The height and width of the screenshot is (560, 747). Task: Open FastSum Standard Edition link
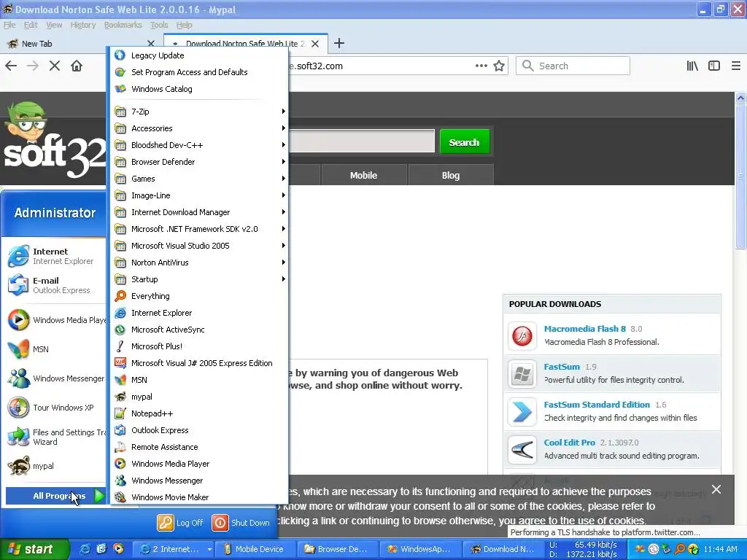597,404
